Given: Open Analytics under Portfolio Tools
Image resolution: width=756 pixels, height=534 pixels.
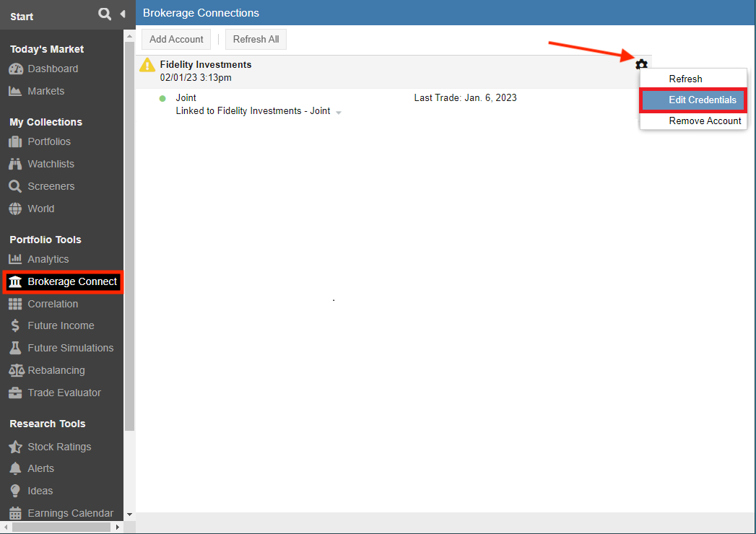Looking at the screenshot, I should [x=48, y=259].
